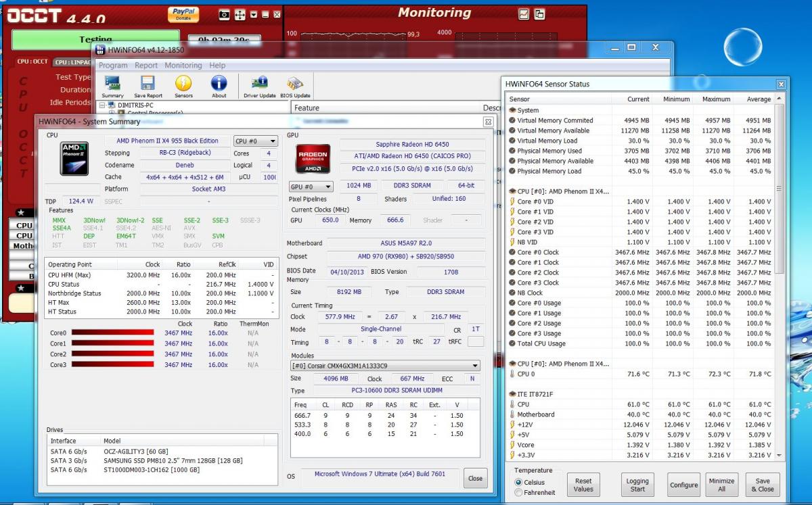Open the CPU #0 selector dropdown

tap(256, 141)
